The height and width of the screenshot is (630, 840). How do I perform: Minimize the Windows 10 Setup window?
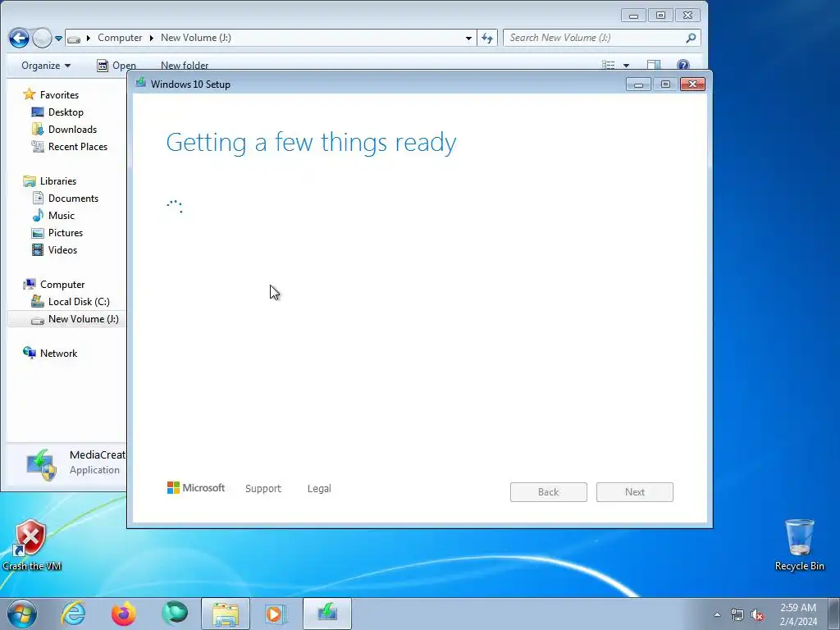pos(638,84)
